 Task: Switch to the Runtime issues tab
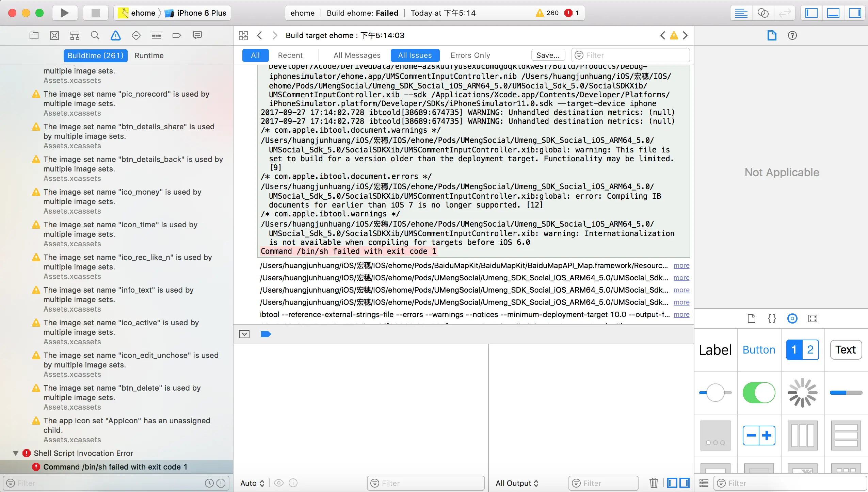(149, 55)
